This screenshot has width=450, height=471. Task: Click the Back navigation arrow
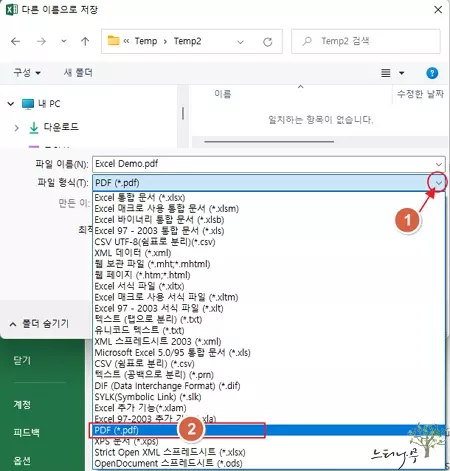[15, 41]
